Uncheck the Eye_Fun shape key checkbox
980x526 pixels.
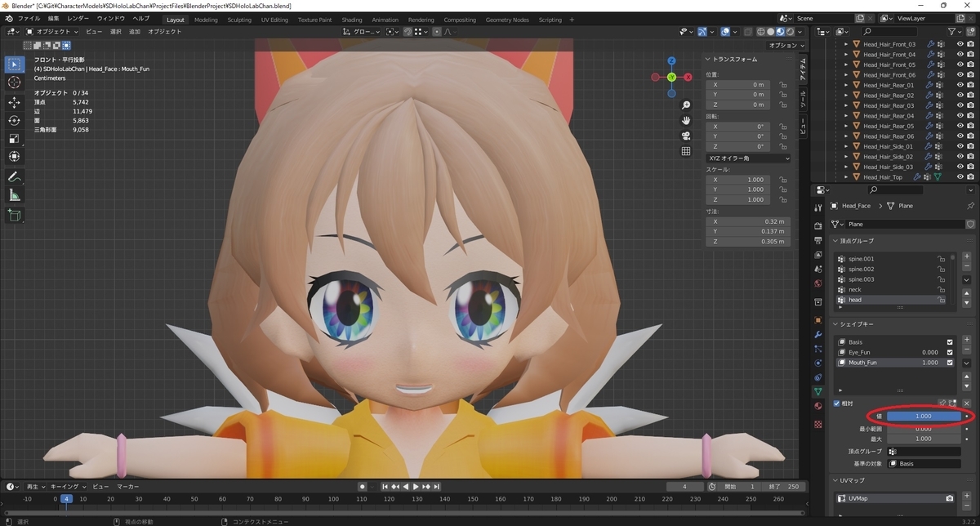click(x=949, y=352)
